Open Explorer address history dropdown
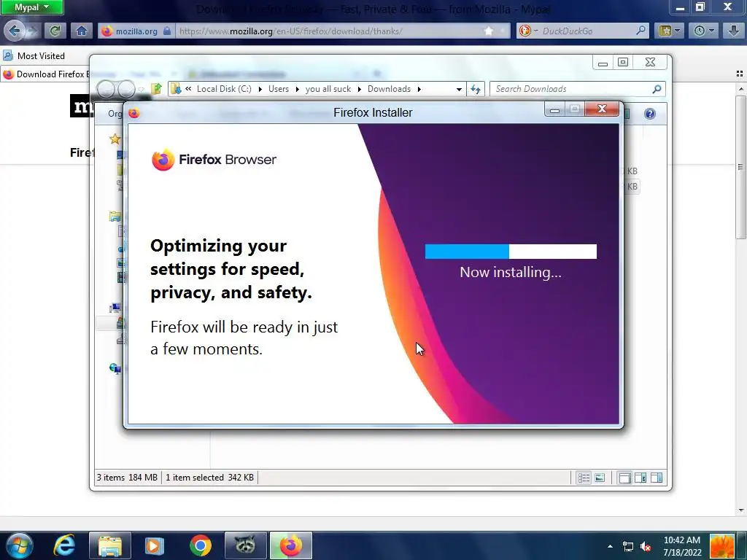This screenshot has width=747, height=560. click(459, 89)
